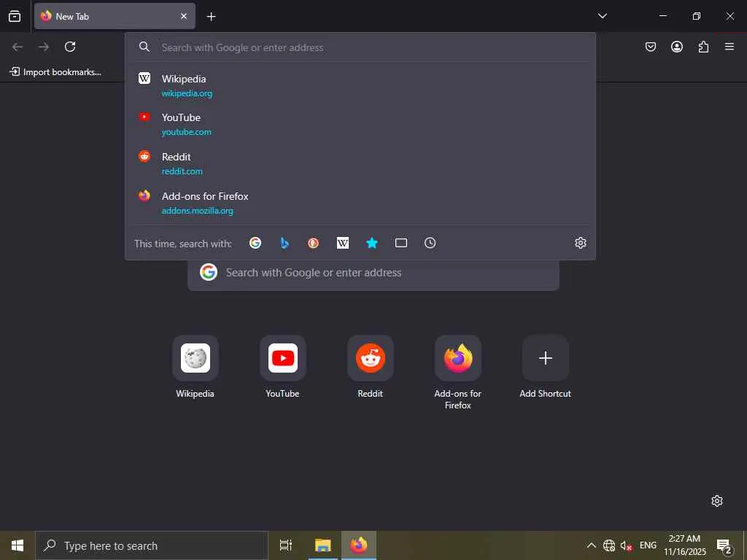Reload the current page
Viewport: 747px width, 560px height.
pyautogui.click(x=70, y=47)
